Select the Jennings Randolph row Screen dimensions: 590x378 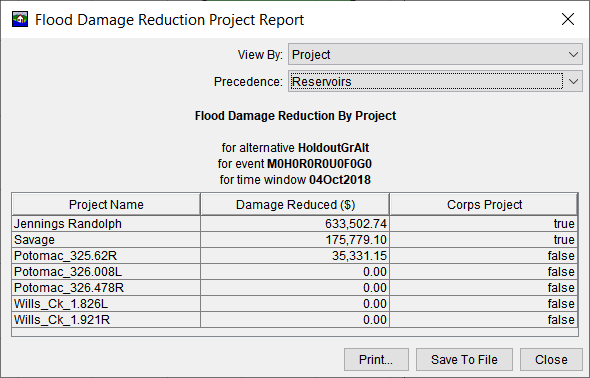point(295,224)
